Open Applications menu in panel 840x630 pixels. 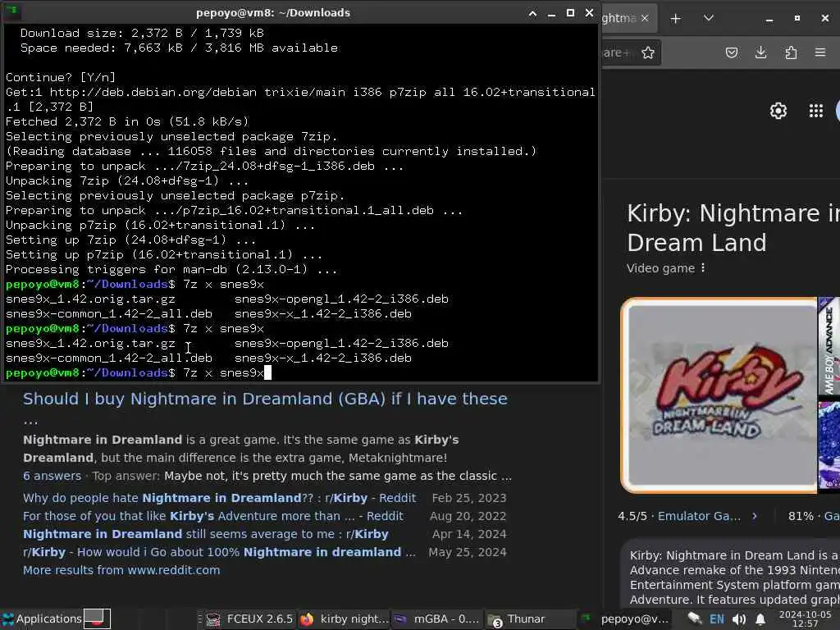(42, 619)
